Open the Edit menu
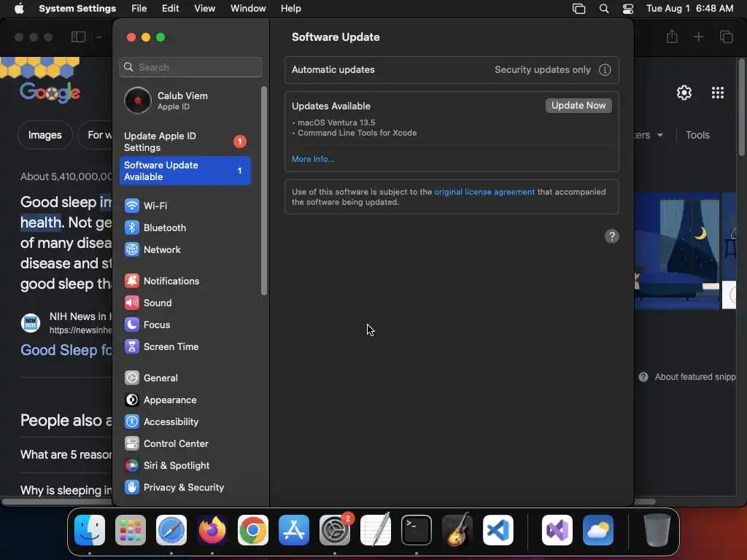747x560 pixels. point(170,9)
